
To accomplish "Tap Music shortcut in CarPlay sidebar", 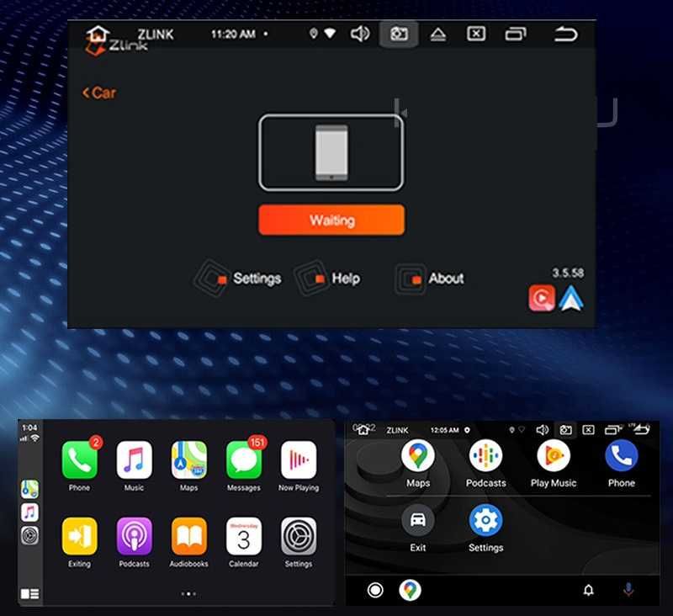I will [29, 512].
